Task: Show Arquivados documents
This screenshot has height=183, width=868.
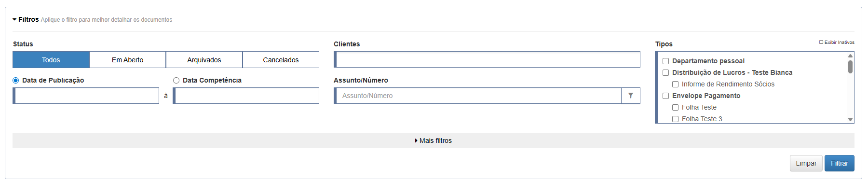Action: coord(204,60)
